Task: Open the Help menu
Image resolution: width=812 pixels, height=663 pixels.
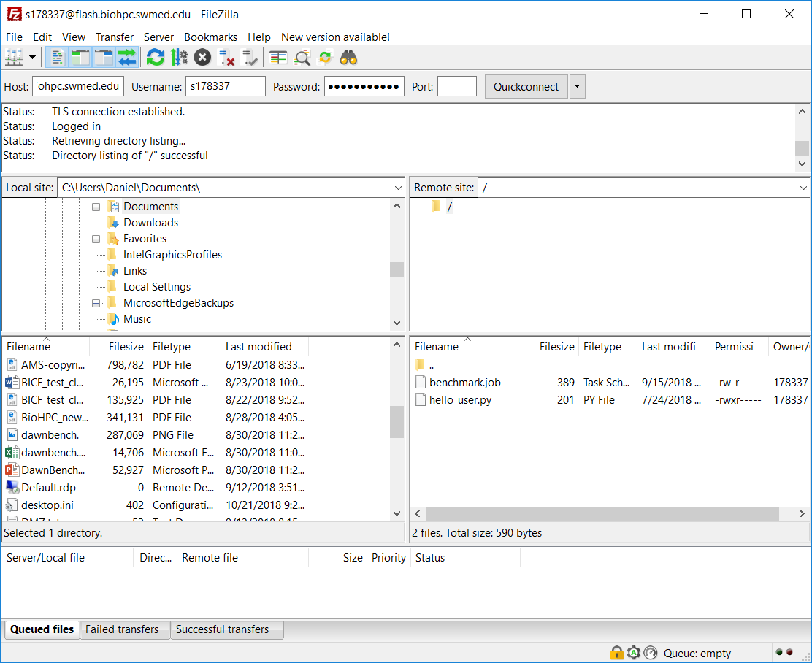Action: [x=259, y=37]
